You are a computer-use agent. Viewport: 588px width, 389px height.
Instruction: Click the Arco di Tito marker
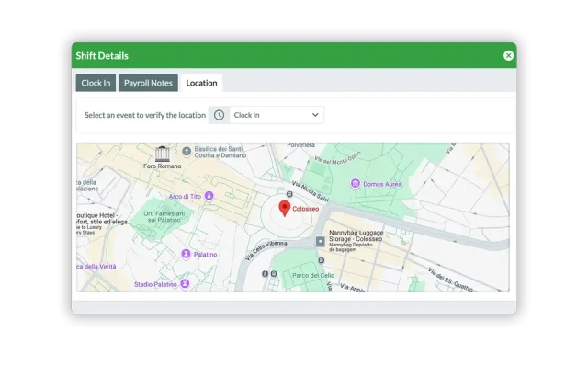click(209, 196)
